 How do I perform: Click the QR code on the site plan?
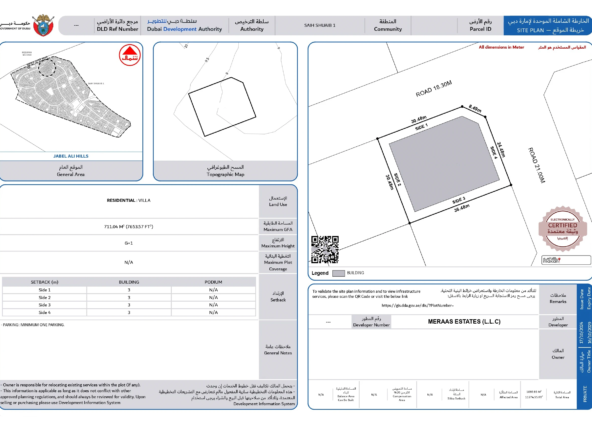325,249
